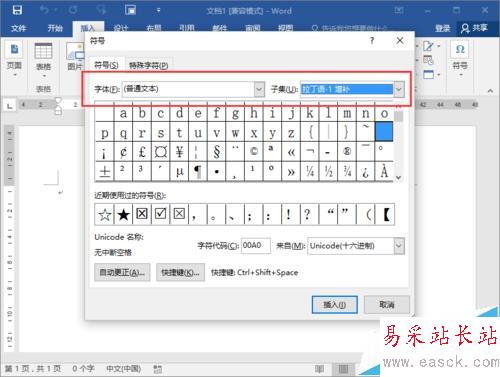The width and height of the screenshot is (500, 377).
Task: Click the 快捷键(K)... button
Action: [x=180, y=272]
